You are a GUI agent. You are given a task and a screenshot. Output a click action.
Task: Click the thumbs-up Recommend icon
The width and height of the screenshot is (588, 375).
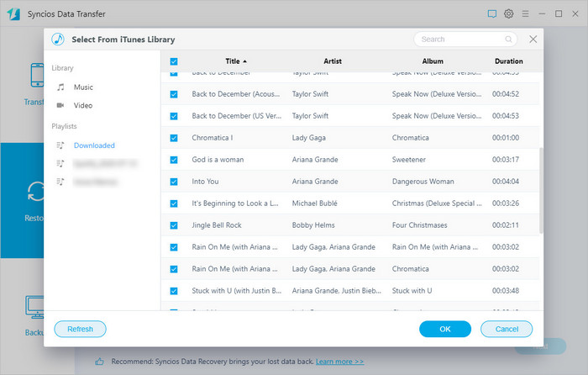coord(99,362)
